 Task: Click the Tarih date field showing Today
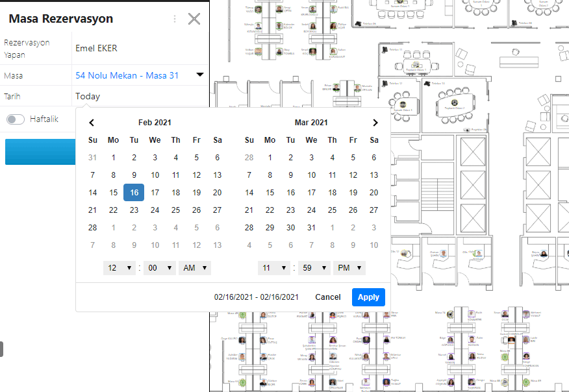pyautogui.click(x=88, y=97)
